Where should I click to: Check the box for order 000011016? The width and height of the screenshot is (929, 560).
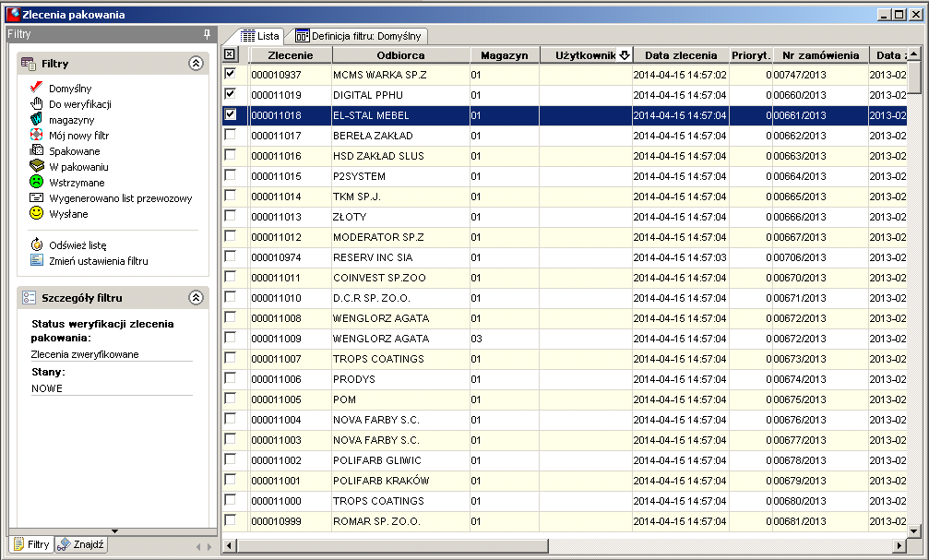[x=231, y=155]
